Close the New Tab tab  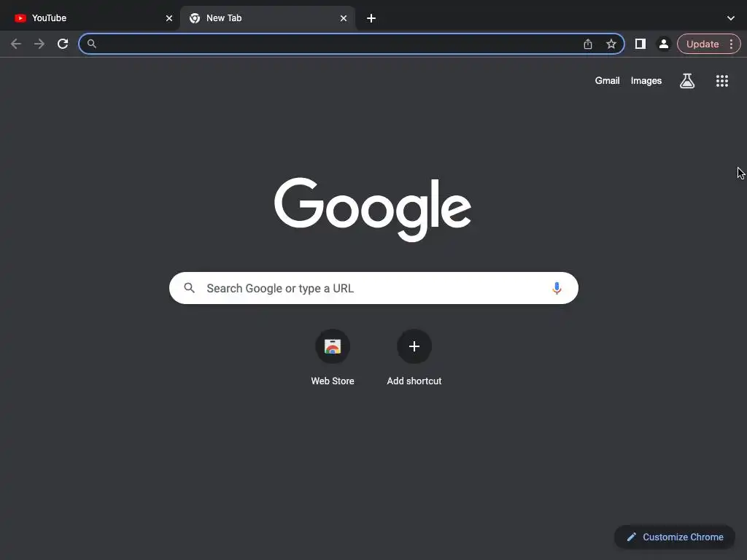click(344, 18)
